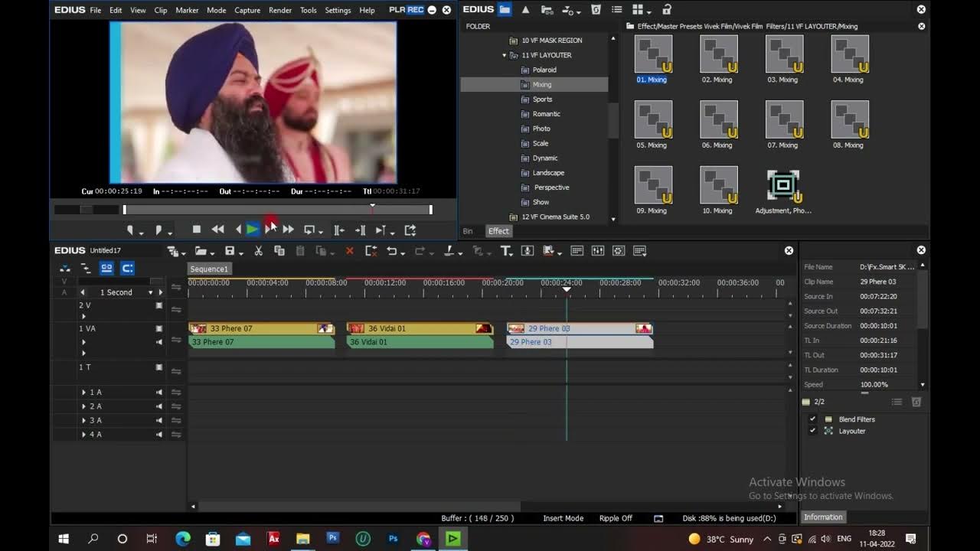Image resolution: width=980 pixels, height=551 pixels.
Task: Toggle the Blend Filters checkbox
Action: click(812, 419)
